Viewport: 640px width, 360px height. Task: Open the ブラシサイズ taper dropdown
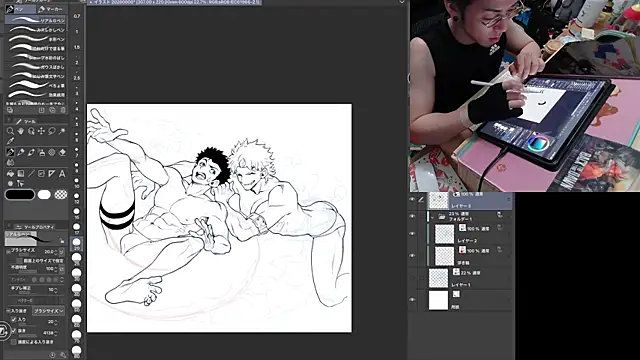click(49, 311)
